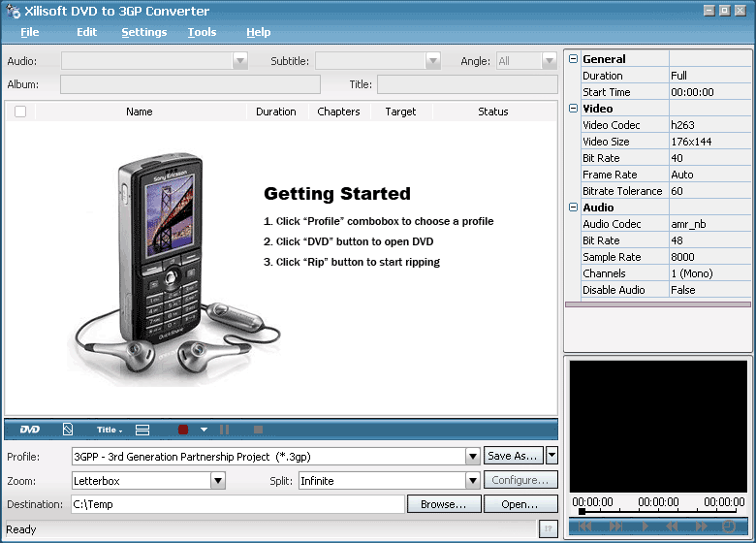The width and height of the screenshot is (756, 543).
Task: Click the fast forward player button
Action: (x=702, y=527)
